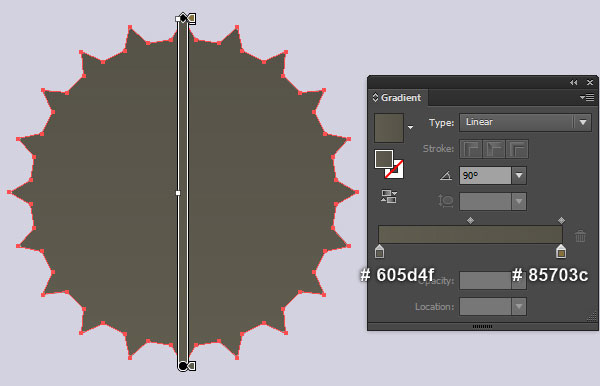Select the Fill color box
600x386 pixels.
point(384,159)
